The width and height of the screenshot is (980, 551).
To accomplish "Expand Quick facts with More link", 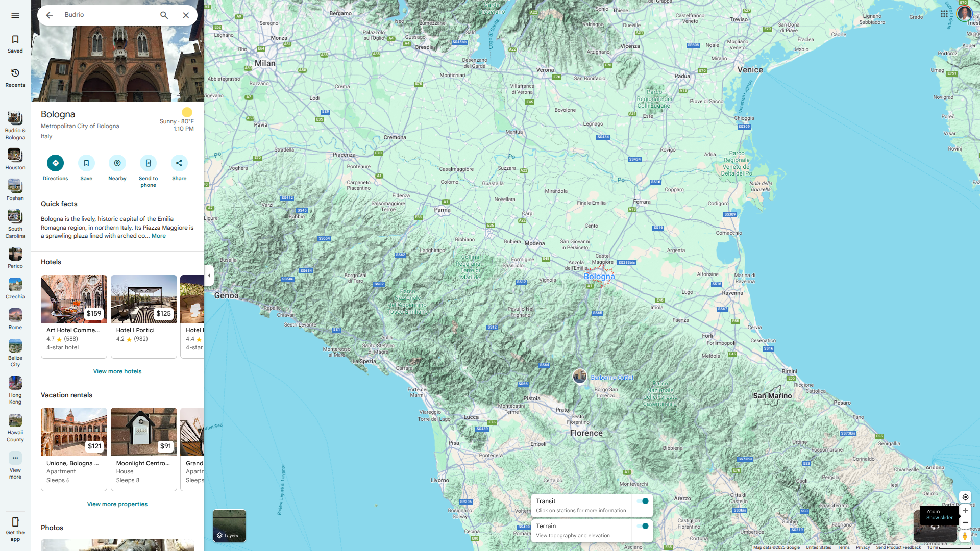I will tap(158, 236).
